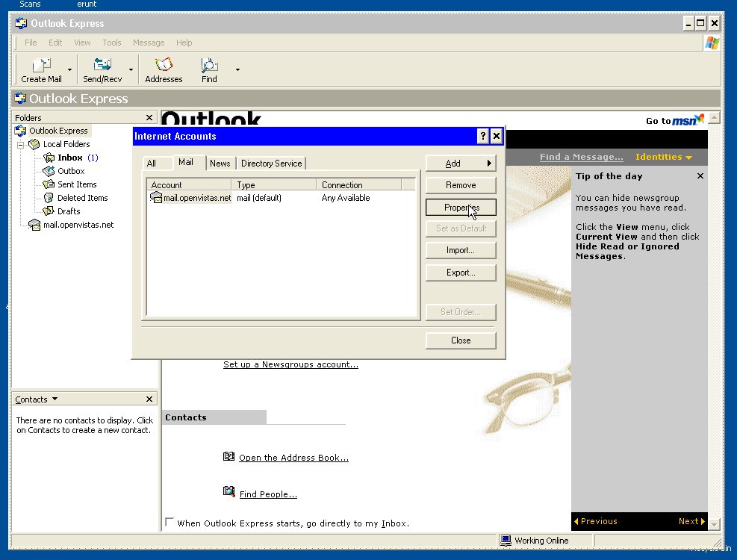Select 'mail (default)' type cell
The width and height of the screenshot is (737, 560).
pyautogui.click(x=259, y=198)
